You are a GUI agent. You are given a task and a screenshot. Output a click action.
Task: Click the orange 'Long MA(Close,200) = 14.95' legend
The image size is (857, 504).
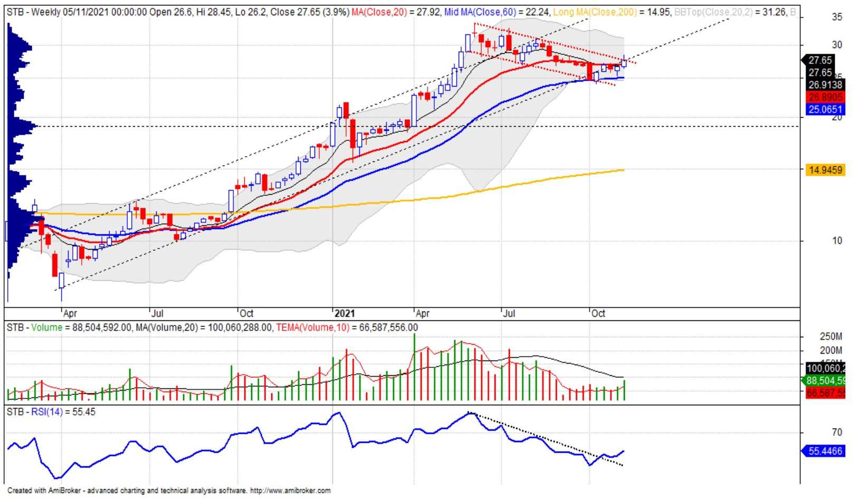[612, 12]
